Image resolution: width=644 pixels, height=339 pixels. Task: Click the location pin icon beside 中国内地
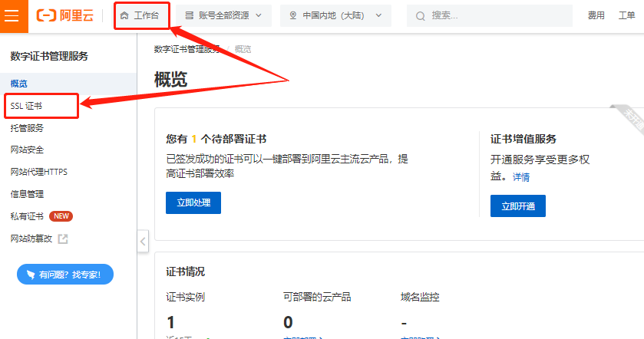tap(293, 15)
